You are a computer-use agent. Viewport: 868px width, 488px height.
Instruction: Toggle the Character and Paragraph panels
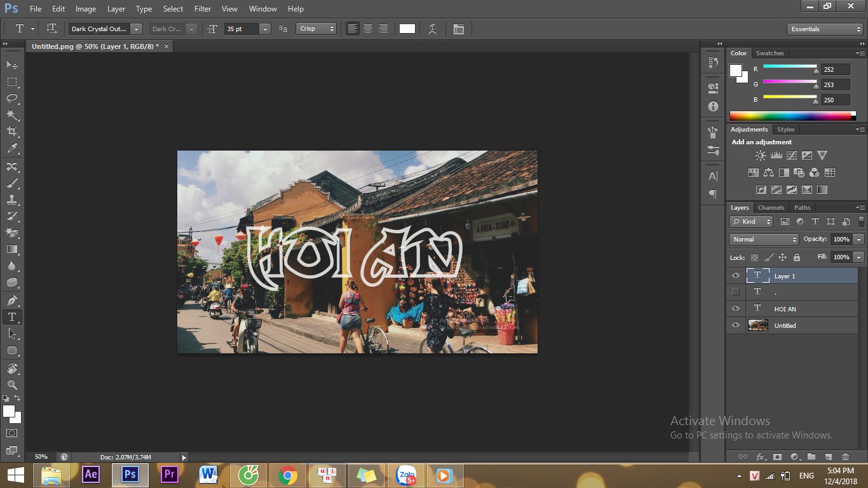click(x=459, y=29)
